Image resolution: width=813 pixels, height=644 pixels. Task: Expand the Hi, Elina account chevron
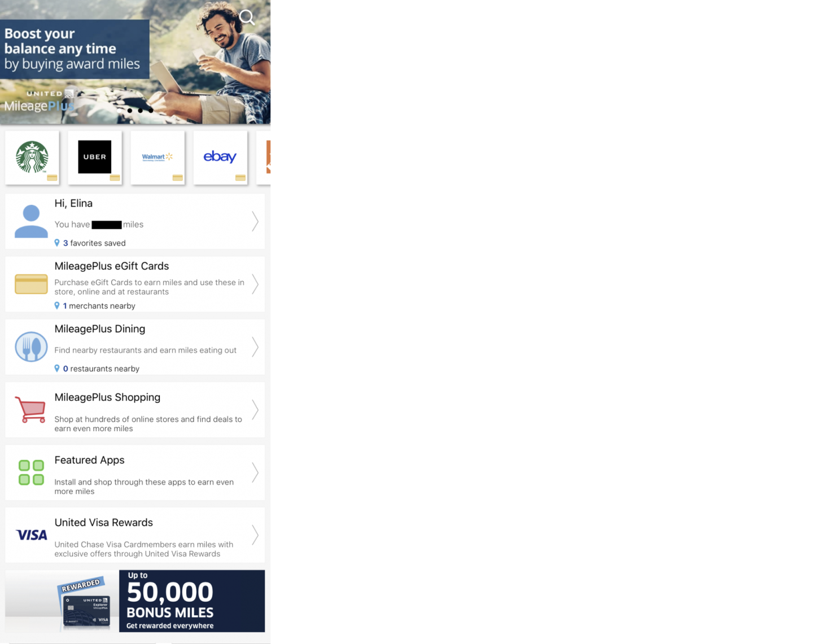point(255,221)
